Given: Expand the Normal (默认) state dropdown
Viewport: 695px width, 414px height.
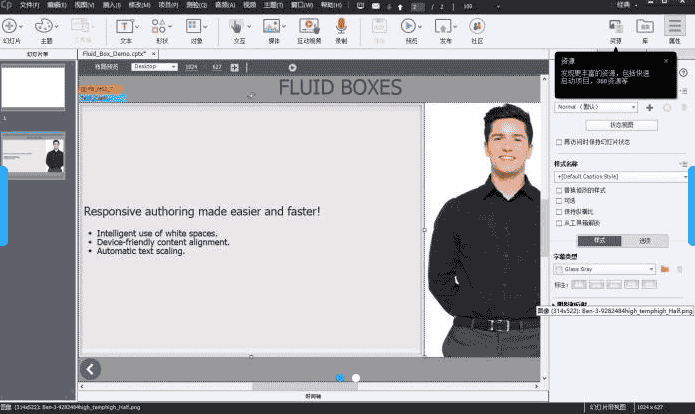Looking at the screenshot, I should (596, 106).
